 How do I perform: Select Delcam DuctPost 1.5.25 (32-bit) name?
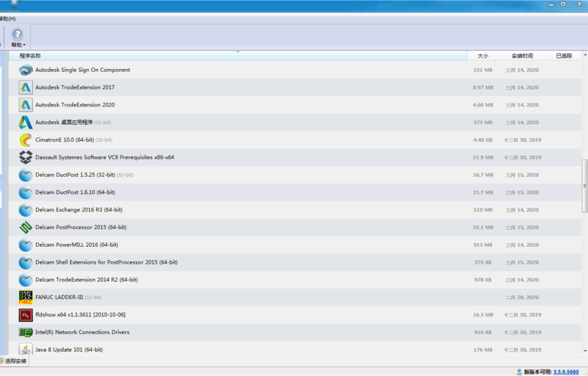pos(75,175)
